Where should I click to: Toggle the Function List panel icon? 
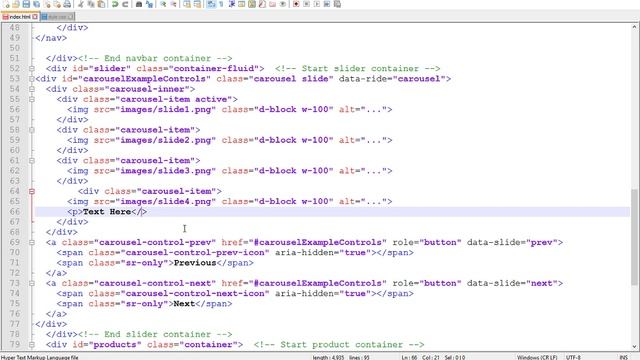tap(262, 4)
